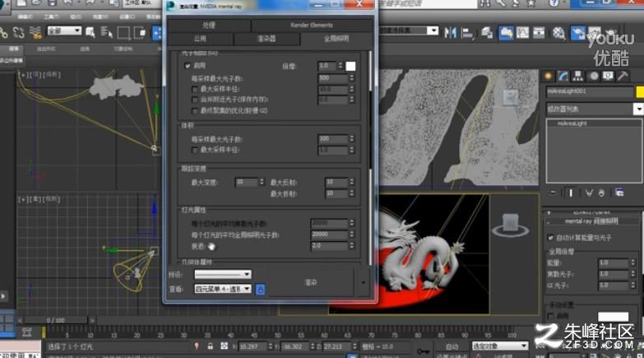Screen dimensions: 644x358
Task: Select the 全局照明 tab
Action: click(x=336, y=39)
